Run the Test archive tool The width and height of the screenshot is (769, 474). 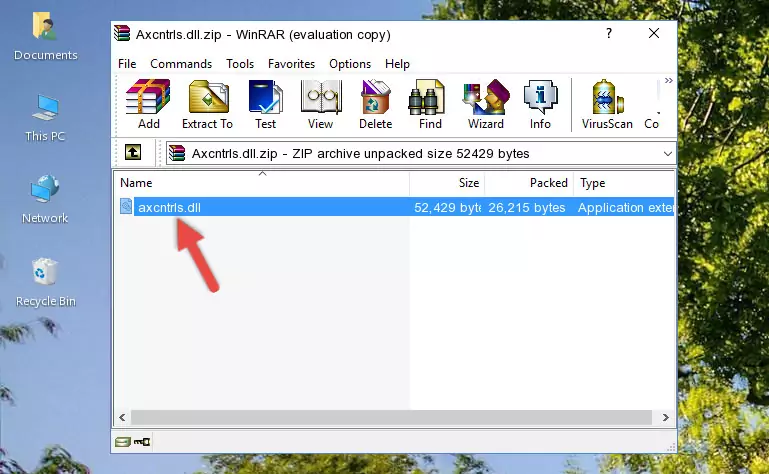pyautogui.click(x=265, y=105)
